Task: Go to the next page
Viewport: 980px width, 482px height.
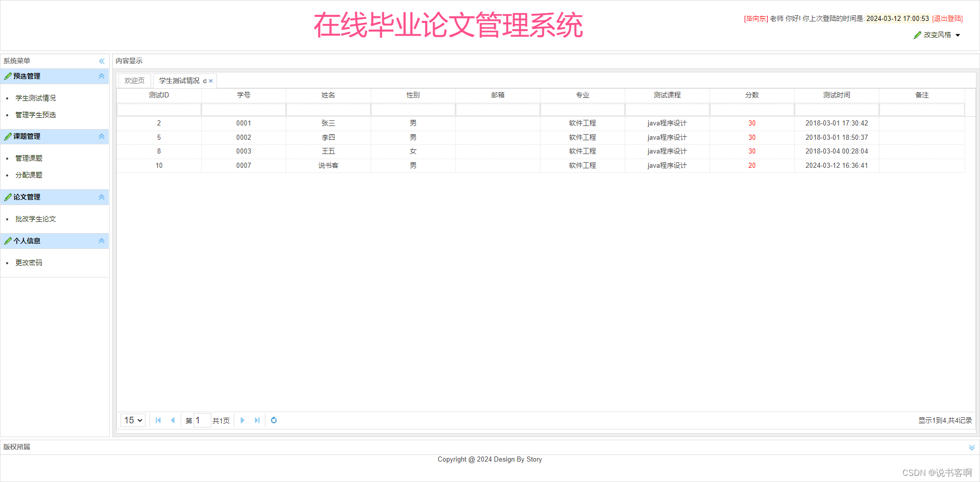Action: [x=242, y=420]
